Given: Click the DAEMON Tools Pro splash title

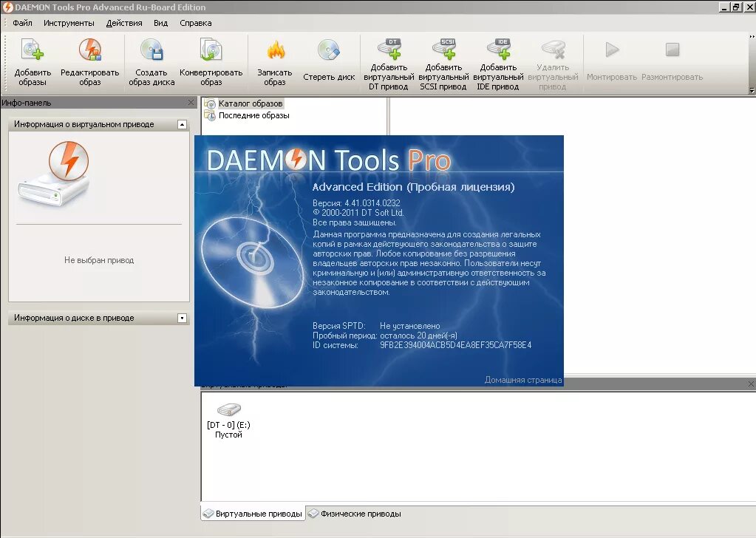Looking at the screenshot, I should click(329, 160).
